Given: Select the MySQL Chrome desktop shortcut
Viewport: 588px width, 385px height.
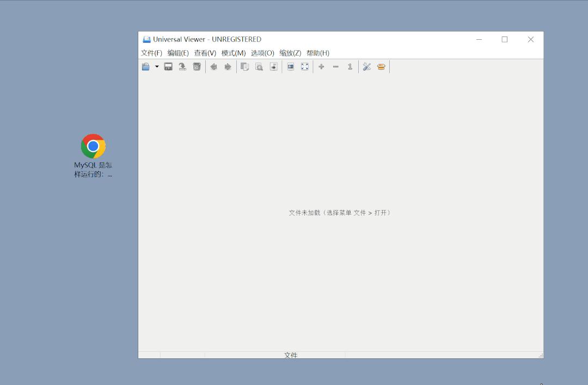Looking at the screenshot, I should [x=93, y=146].
